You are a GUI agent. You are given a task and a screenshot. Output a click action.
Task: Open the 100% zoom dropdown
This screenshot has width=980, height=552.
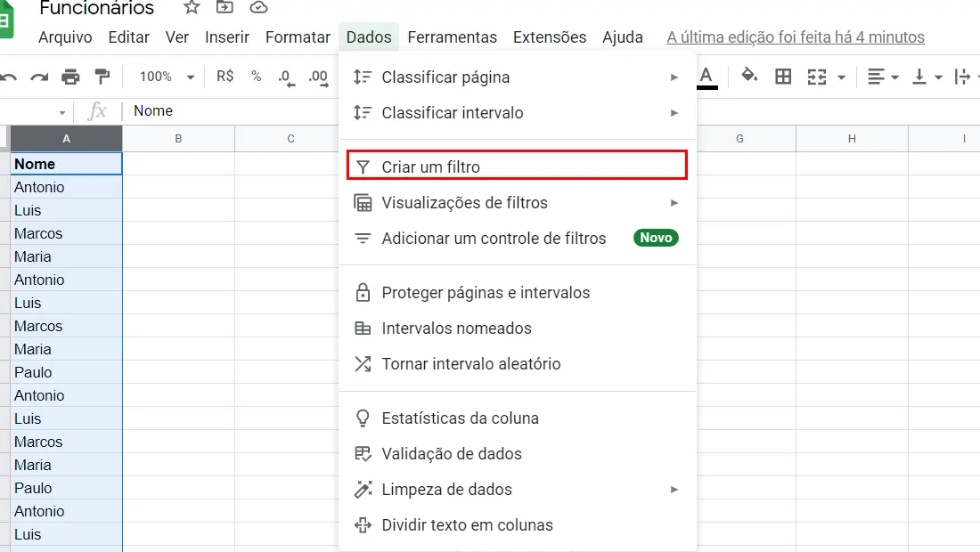point(167,77)
